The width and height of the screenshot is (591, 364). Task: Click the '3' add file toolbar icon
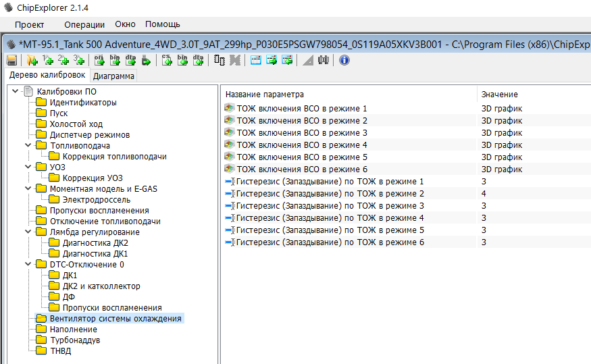point(79,60)
